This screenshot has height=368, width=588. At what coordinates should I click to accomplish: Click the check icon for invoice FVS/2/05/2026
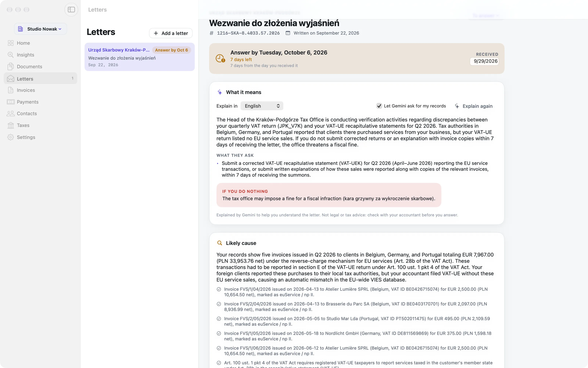pos(219,319)
